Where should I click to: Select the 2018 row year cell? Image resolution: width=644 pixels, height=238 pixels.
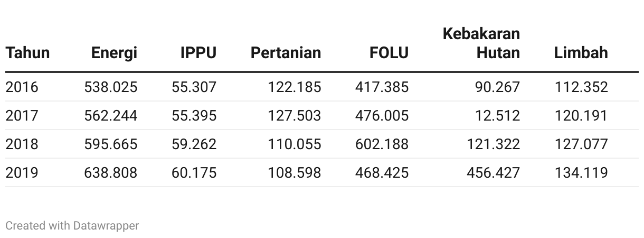pos(22,144)
